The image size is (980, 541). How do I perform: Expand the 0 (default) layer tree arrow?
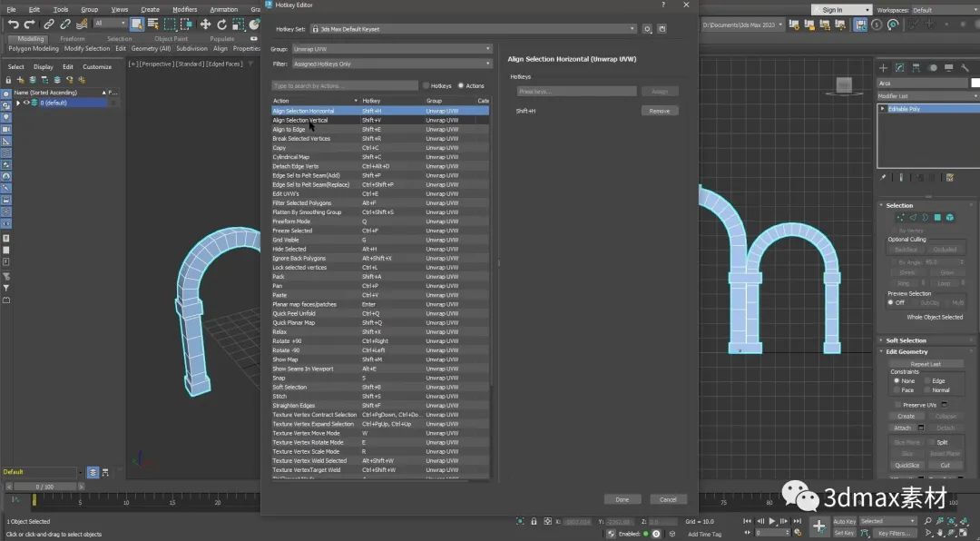click(17, 103)
